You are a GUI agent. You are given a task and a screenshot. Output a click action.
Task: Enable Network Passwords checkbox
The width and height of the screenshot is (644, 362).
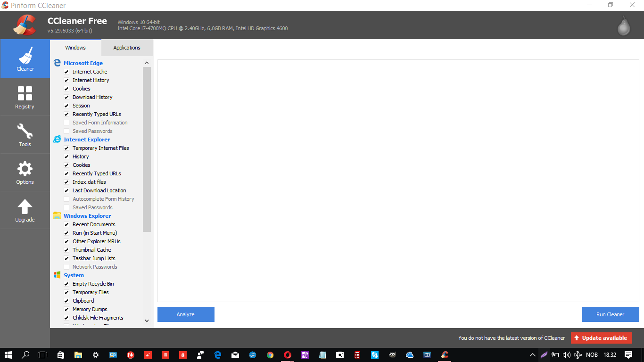tap(66, 267)
